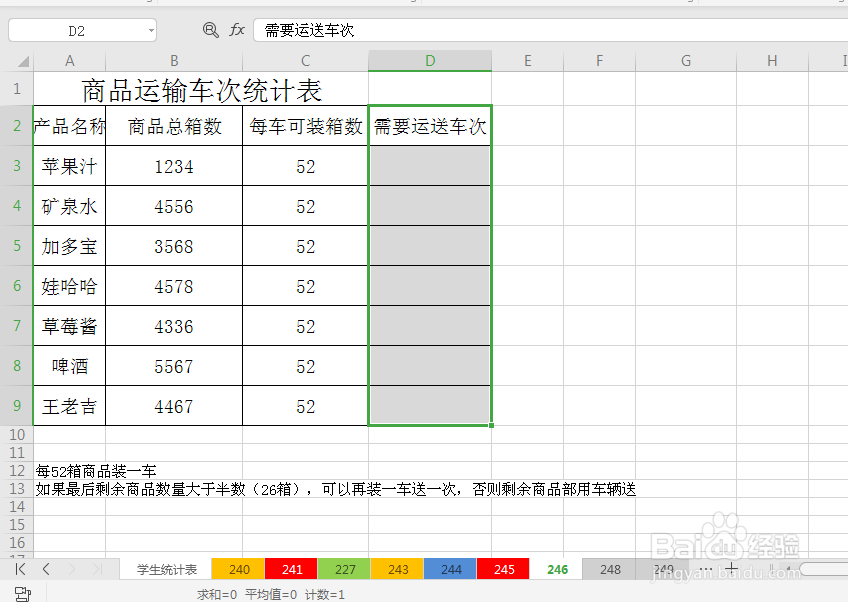Click the select-all corner triangle
This screenshot has height=602, width=848.
tap(23, 61)
